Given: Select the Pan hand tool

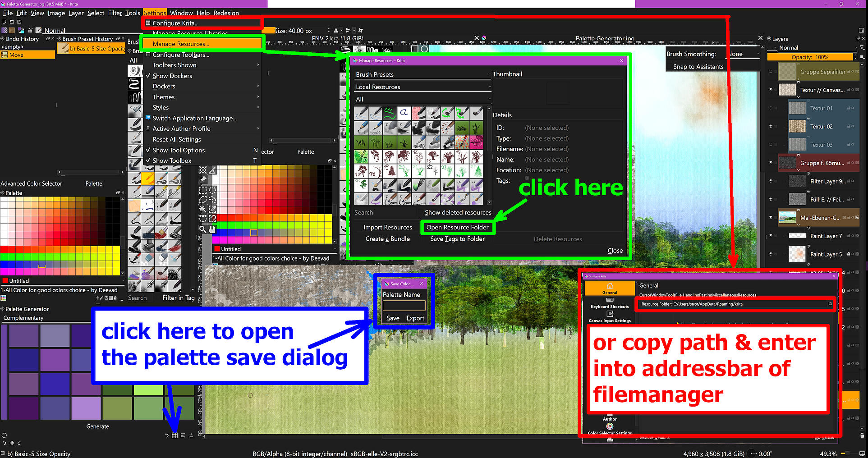Looking at the screenshot, I should pos(212,229).
